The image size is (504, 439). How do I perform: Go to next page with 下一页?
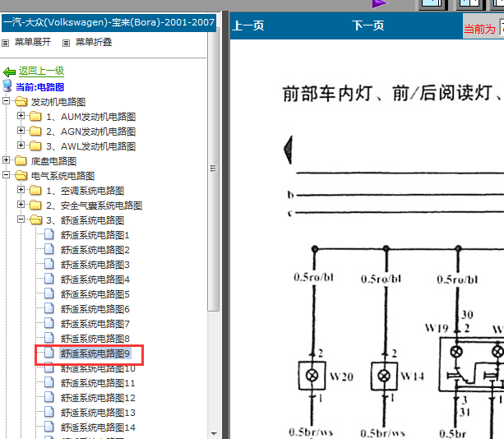368,25
